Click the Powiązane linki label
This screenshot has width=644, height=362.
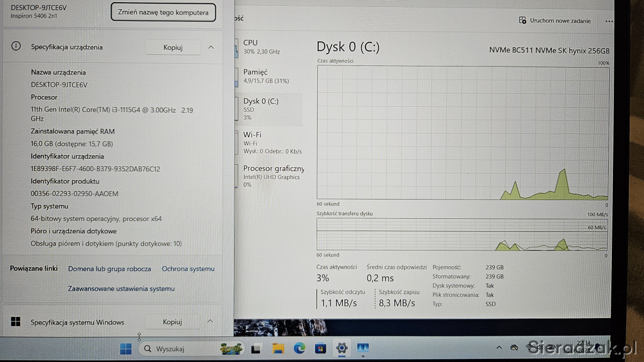pos(33,269)
